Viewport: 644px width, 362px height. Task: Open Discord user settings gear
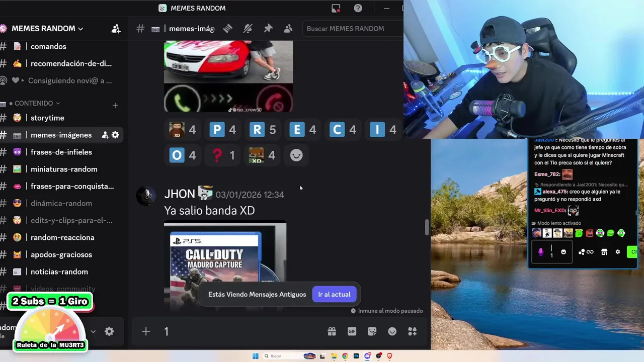[x=109, y=331]
